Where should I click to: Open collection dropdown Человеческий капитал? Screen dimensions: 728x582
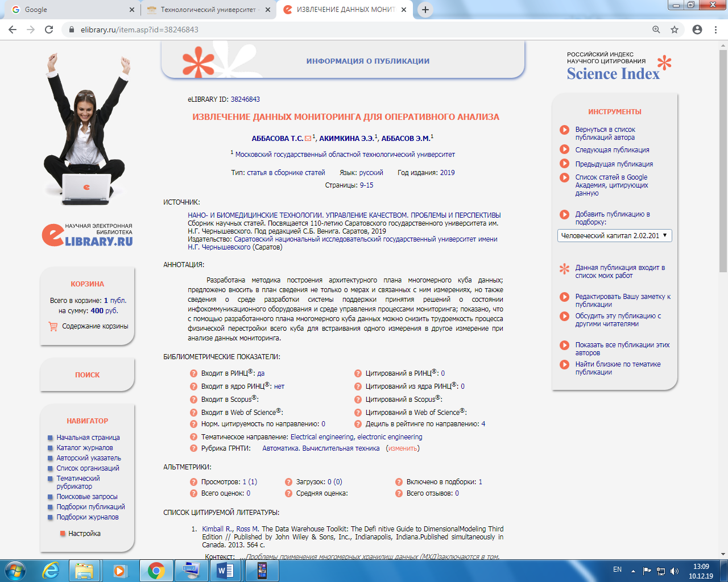[x=615, y=235]
